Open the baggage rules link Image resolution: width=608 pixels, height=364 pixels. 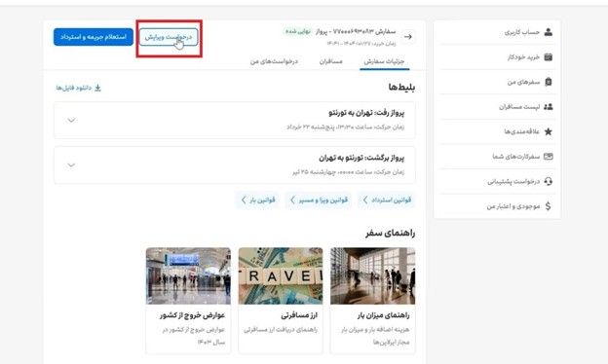[x=257, y=200]
